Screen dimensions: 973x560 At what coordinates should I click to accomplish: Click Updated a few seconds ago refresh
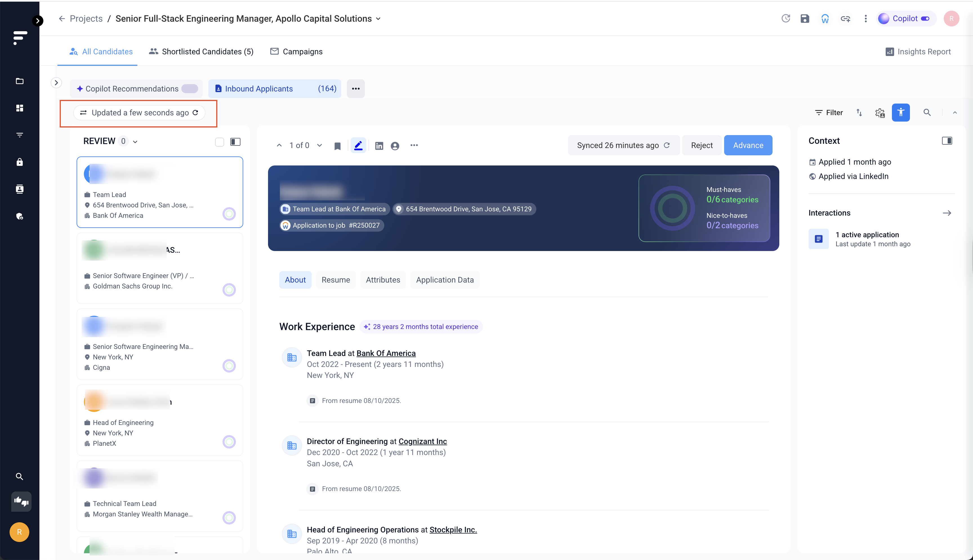click(x=195, y=113)
